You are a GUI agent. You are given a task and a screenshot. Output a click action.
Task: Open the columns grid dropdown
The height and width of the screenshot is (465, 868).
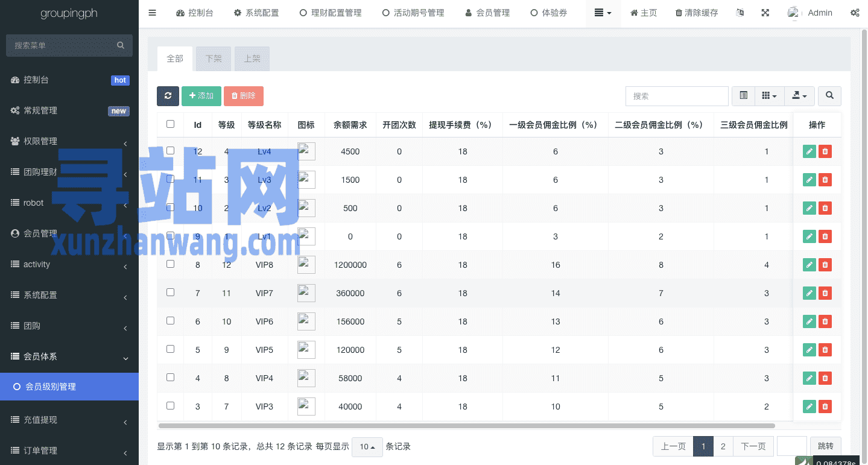769,96
